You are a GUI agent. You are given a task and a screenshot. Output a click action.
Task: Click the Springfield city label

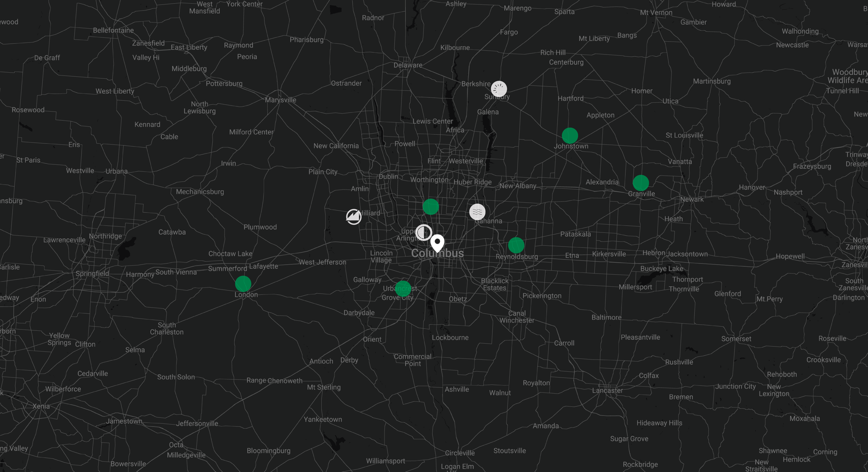click(92, 273)
